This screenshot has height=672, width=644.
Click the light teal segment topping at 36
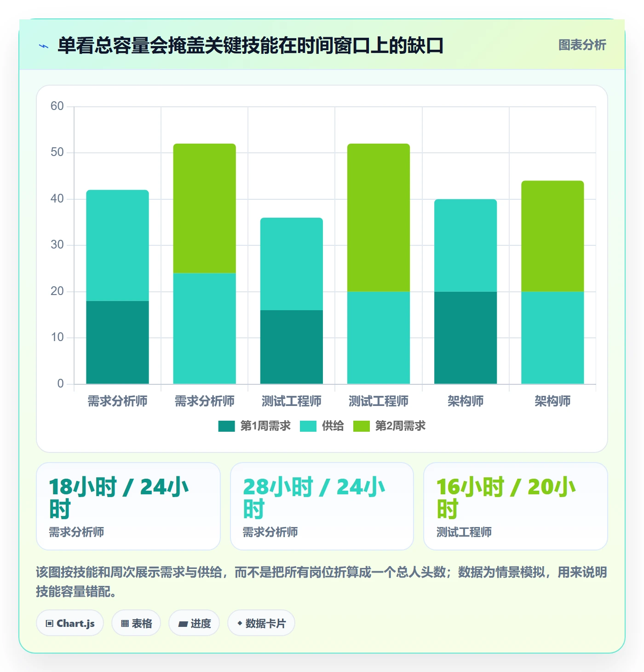292,264
